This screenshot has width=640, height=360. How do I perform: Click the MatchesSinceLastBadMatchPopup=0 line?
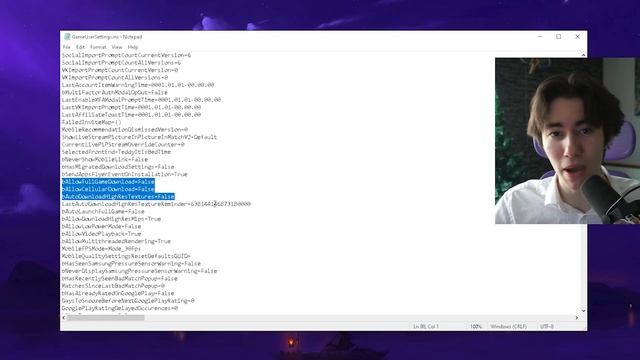113,286
